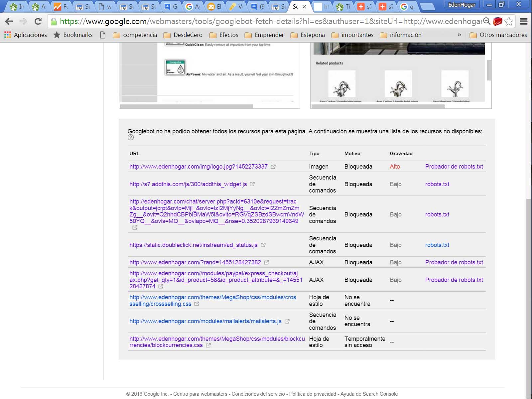This screenshot has width=532, height=399.
Task: Open the doubleclick ad_status.js link
Action: 194,245
